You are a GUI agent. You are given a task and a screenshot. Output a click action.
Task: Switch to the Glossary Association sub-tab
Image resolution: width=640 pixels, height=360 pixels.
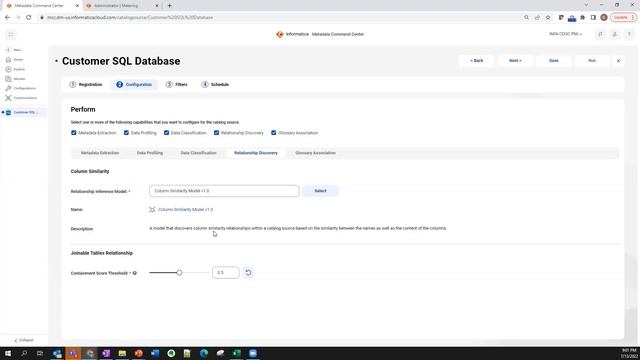point(316,153)
